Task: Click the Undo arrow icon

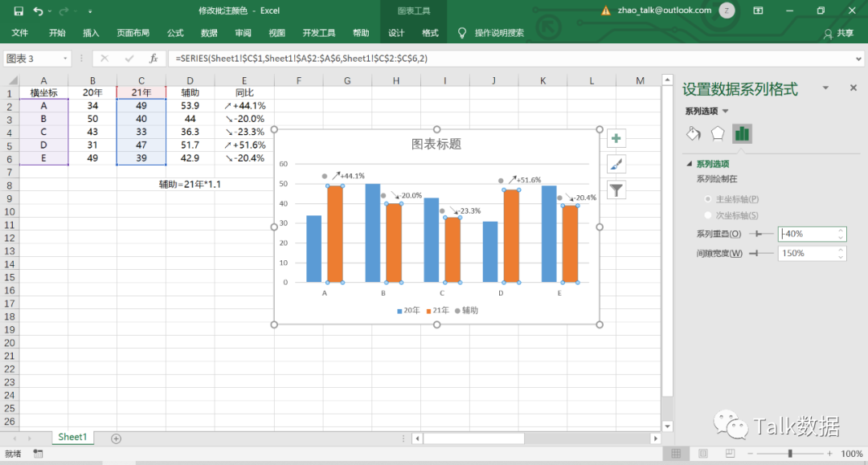Action: (x=38, y=11)
